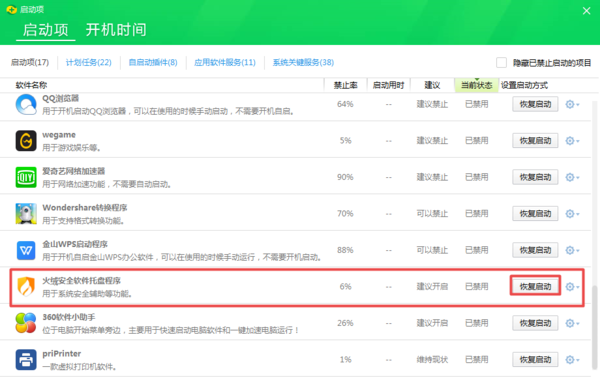The image size is (600, 378).
Task: Click the 爱奇艺网络加速器 icon
Action: (x=26, y=177)
